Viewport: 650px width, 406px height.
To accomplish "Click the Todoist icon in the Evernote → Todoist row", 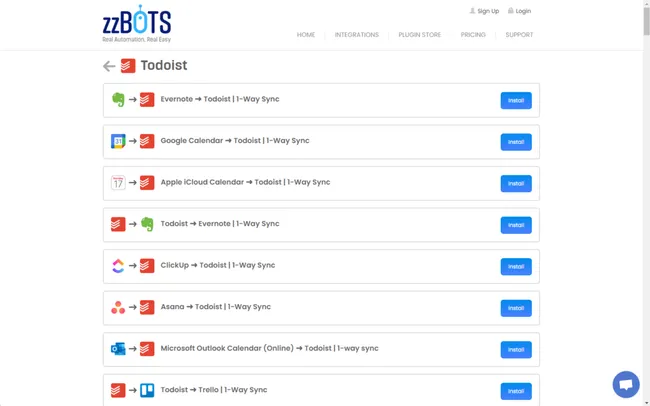I will (147, 100).
